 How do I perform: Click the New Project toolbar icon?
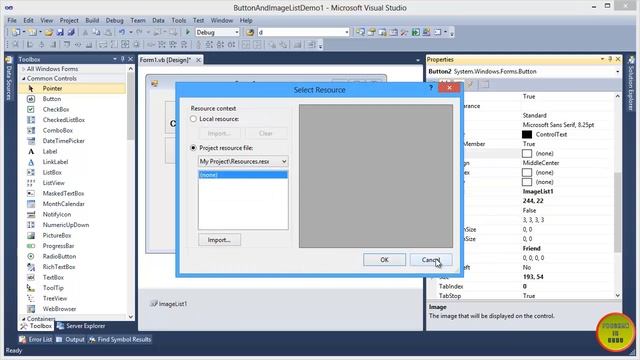[x=16, y=32]
